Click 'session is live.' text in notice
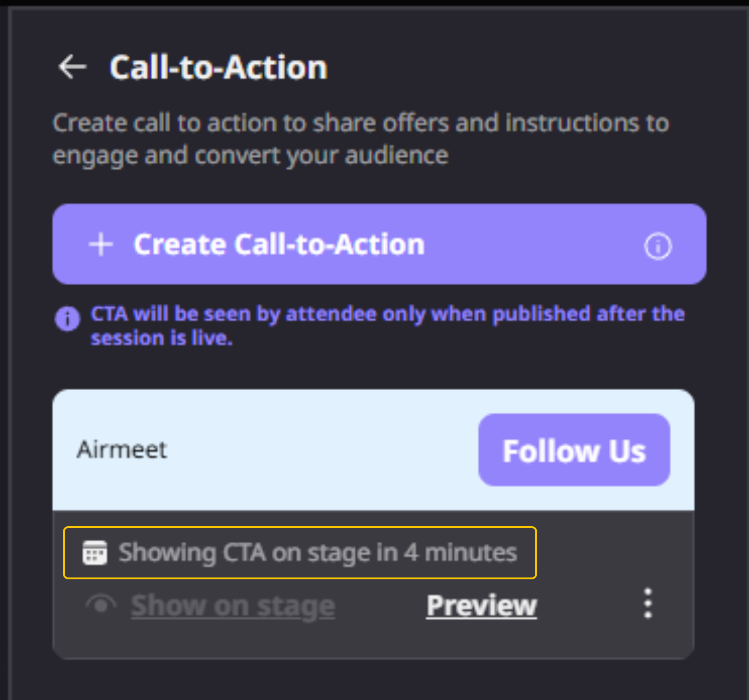The image size is (749, 700). point(161,338)
